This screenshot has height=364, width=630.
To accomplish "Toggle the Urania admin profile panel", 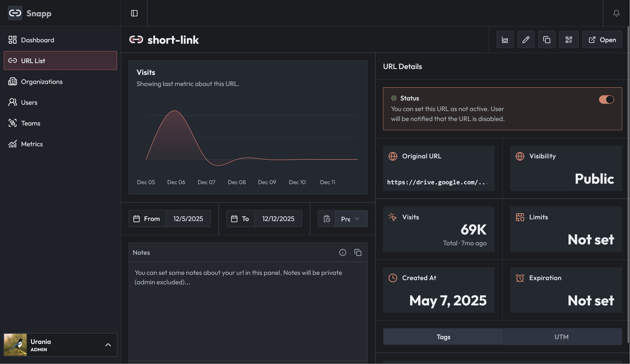I will (108, 345).
